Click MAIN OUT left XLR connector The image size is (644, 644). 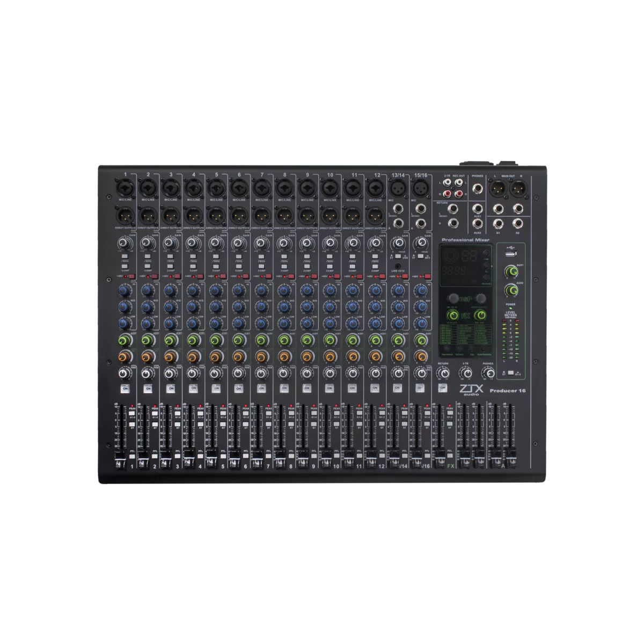point(496,188)
